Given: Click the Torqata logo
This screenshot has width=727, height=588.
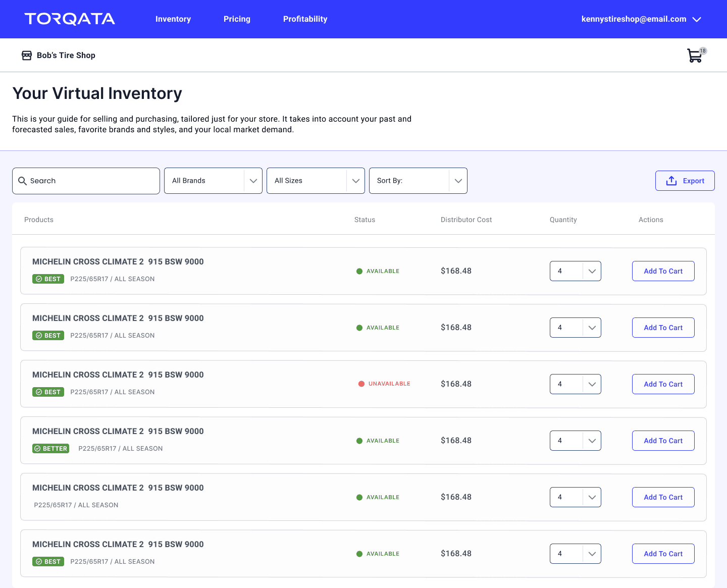Looking at the screenshot, I should tap(70, 19).
